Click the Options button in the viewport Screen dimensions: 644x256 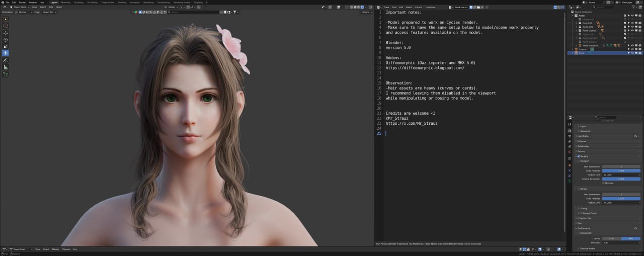pos(366,12)
